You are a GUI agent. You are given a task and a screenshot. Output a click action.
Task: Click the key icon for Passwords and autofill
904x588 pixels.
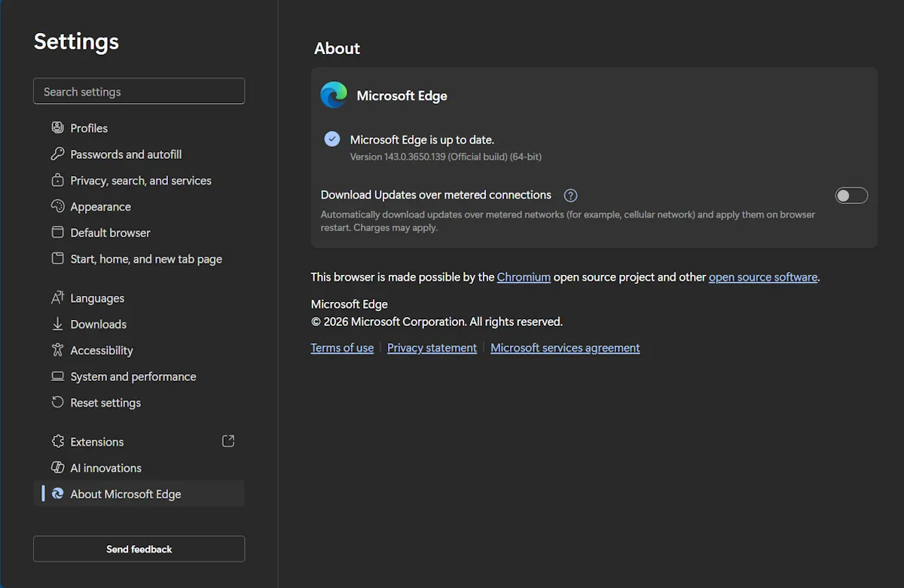point(57,154)
